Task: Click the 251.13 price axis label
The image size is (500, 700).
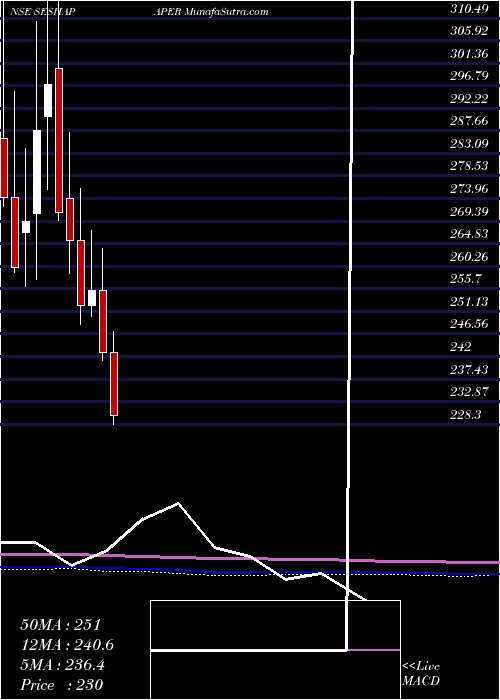Action: click(468, 302)
